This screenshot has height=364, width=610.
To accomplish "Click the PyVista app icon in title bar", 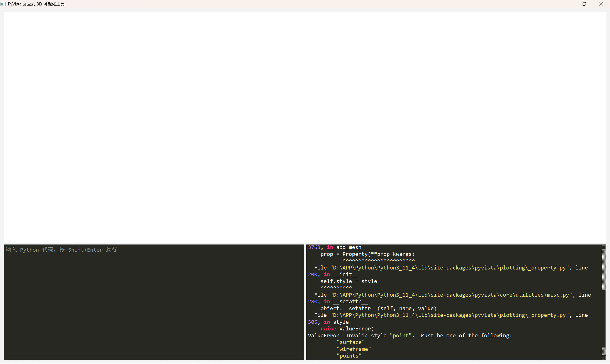I will pos(3,4).
